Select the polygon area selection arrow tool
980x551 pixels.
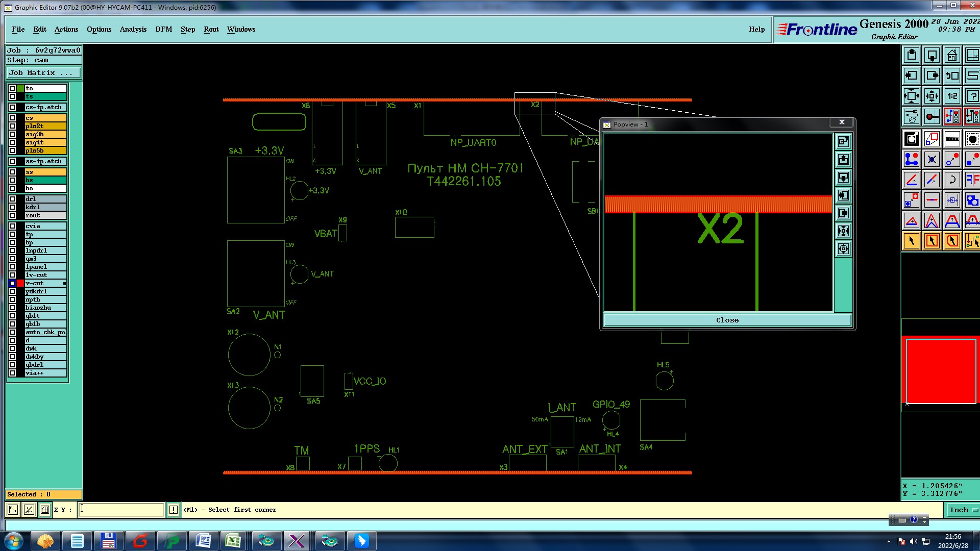click(x=952, y=241)
